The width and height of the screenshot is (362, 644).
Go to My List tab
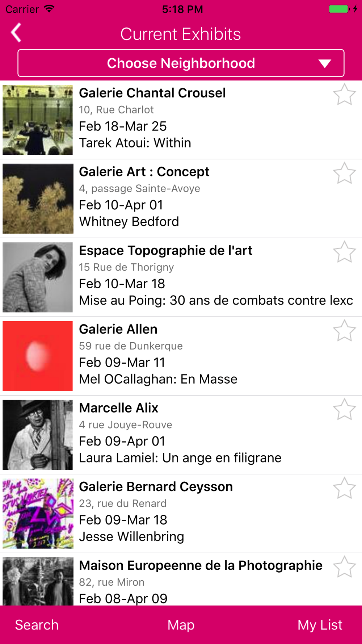coord(320,625)
